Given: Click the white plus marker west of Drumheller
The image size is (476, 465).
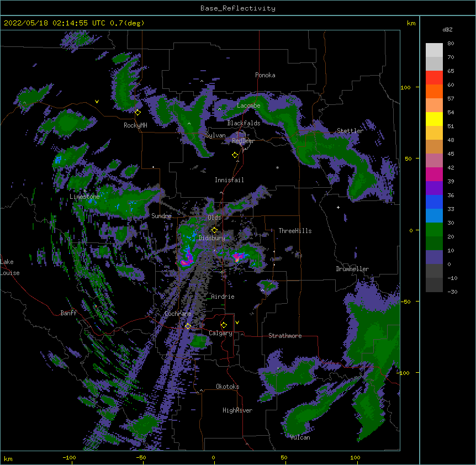Looking at the screenshot, I should tap(338, 207).
